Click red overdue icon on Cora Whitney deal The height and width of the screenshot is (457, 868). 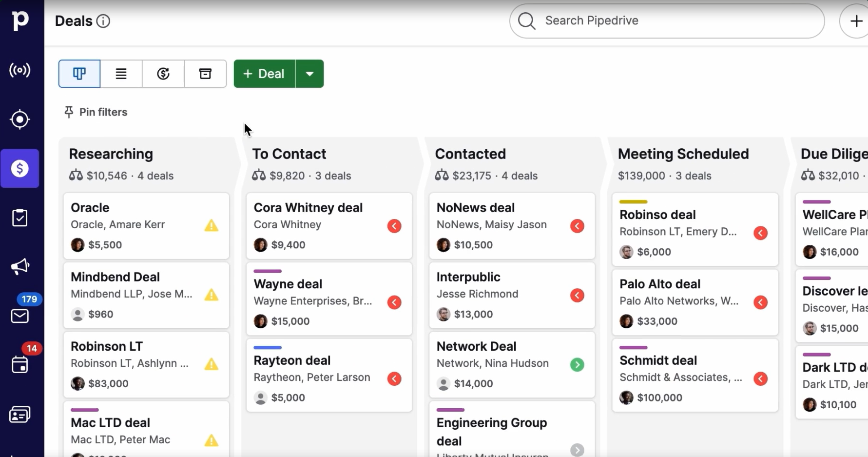[394, 226]
